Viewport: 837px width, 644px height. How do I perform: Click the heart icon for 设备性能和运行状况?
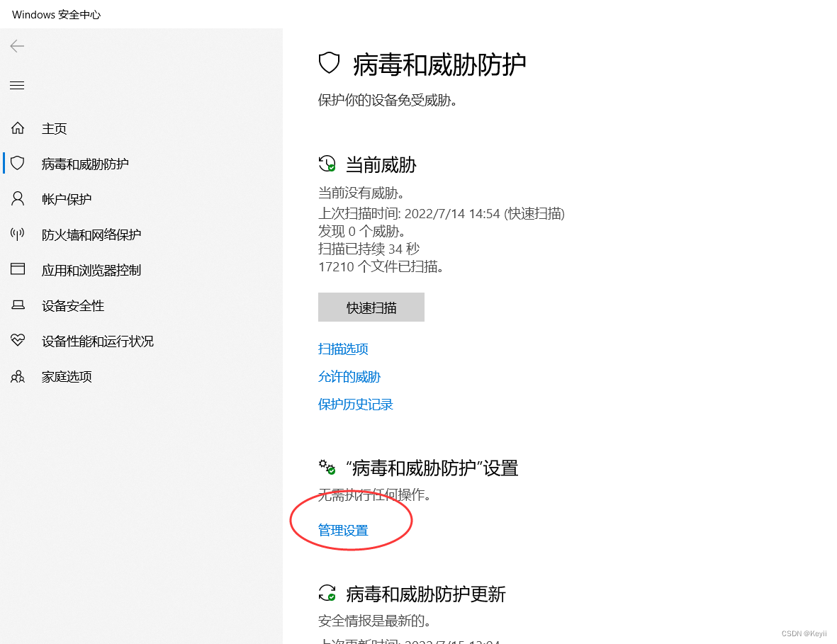(18, 340)
